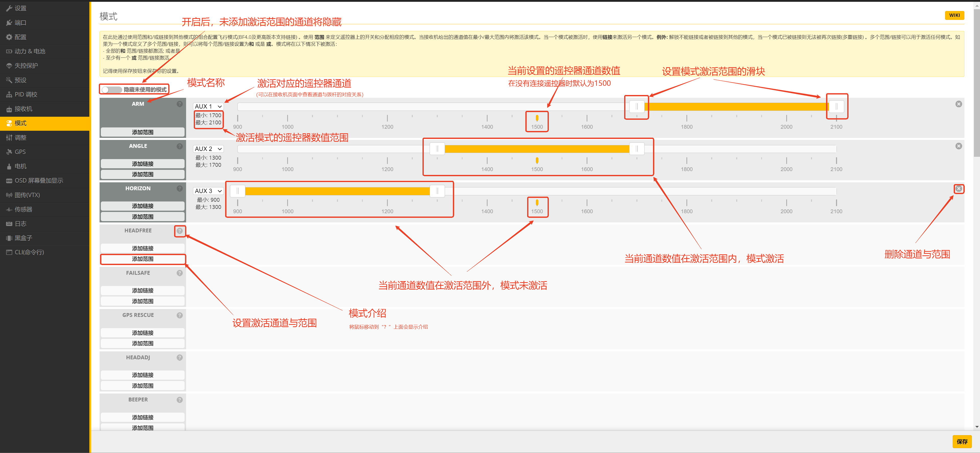The image size is (980, 453).
Task: Click the help icon for ARM mode
Action: pyautogui.click(x=179, y=104)
